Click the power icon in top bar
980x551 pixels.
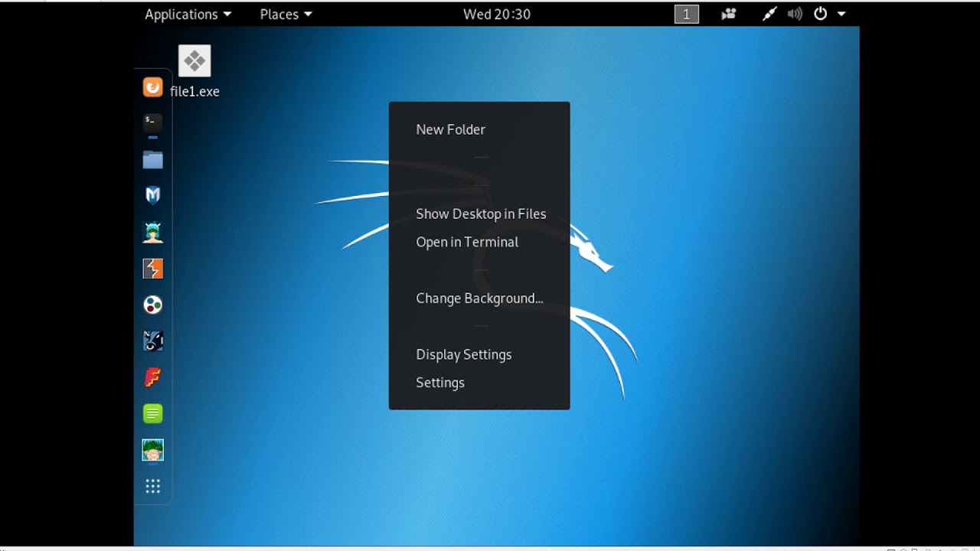(x=821, y=14)
